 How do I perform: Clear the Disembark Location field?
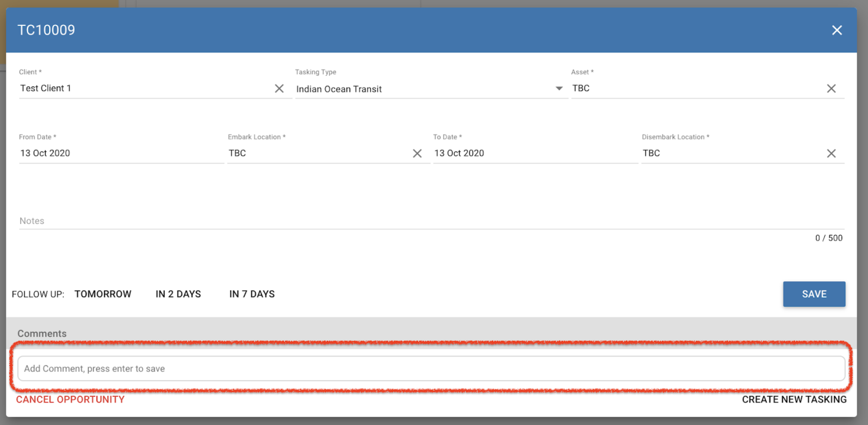[x=831, y=153]
